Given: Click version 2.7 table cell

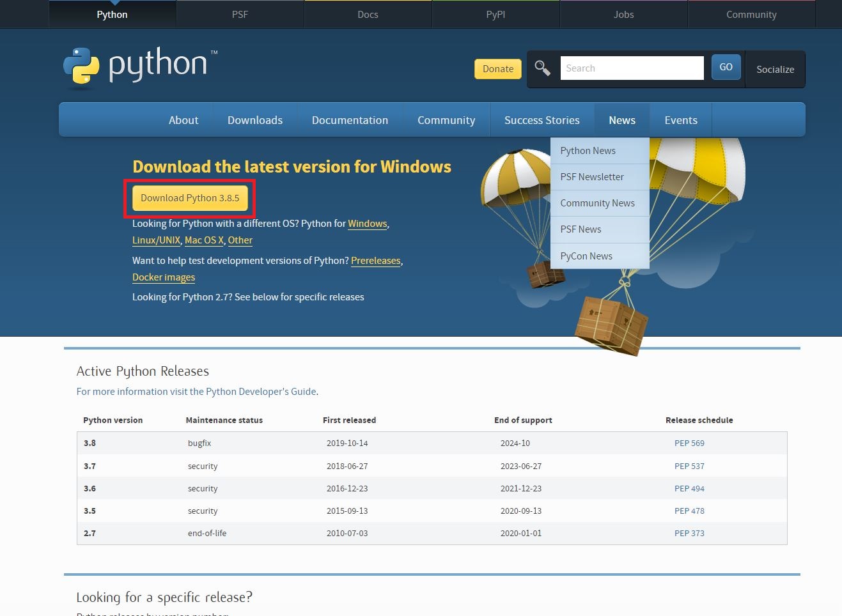Looking at the screenshot, I should (90, 533).
